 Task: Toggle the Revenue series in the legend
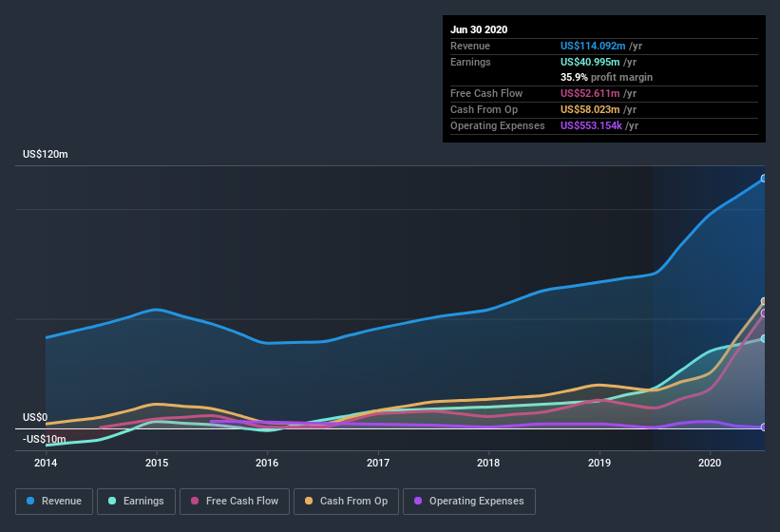pyautogui.click(x=54, y=502)
